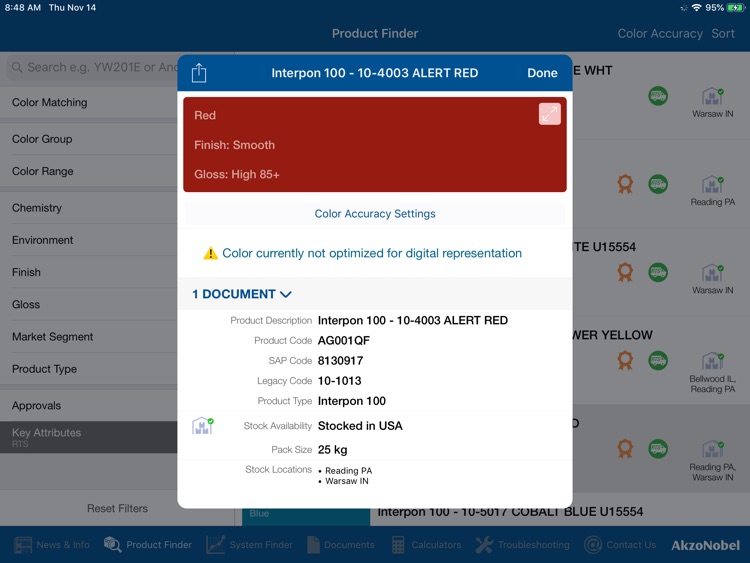Viewport: 750px width, 563px height.
Task: Close the dialog with Done
Action: (x=542, y=73)
